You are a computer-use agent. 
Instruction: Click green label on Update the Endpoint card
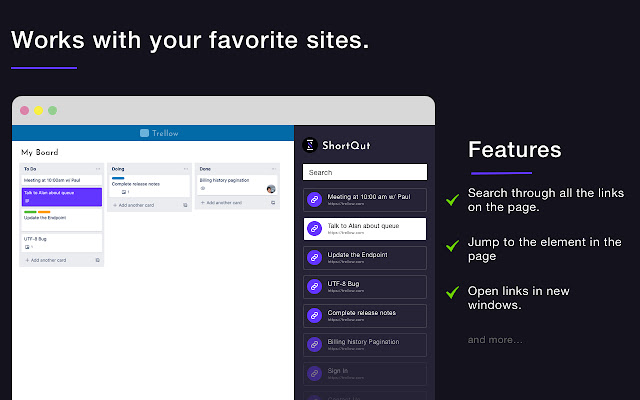coord(30,212)
